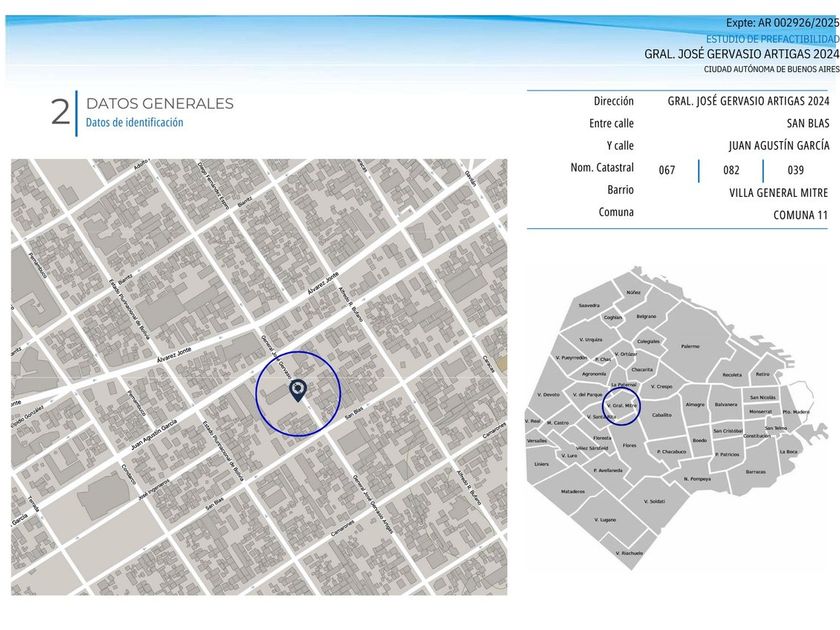Click 'CIUDAD AUTÓNOMA DE BUENOS AIRES' in the header
Screen dimensions: 840x630
pos(771,69)
